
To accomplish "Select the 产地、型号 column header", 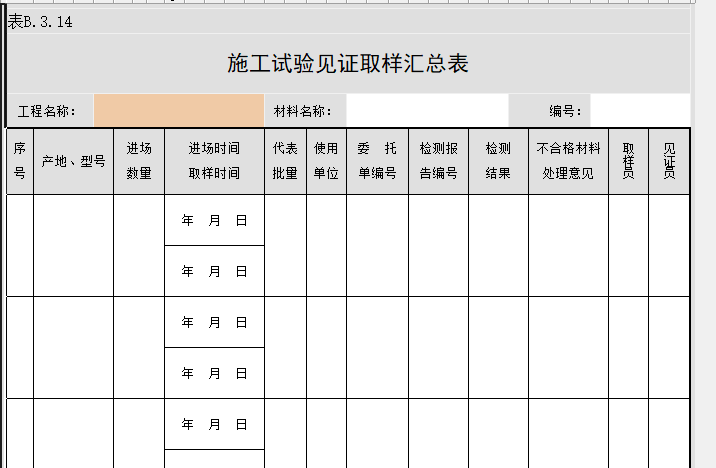I will click(73, 161).
